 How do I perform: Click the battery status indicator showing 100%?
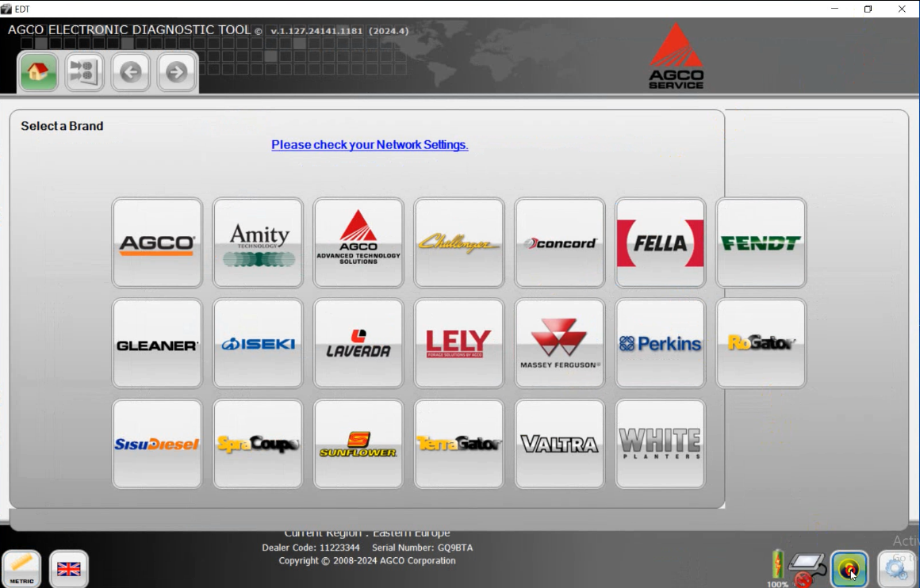(778, 564)
